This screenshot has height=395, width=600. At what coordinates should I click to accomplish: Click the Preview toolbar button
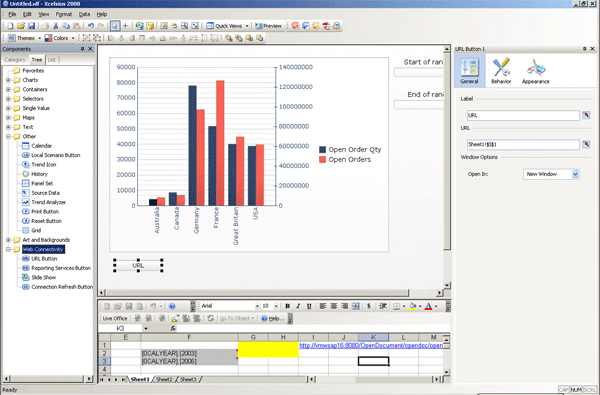pyautogui.click(x=268, y=26)
